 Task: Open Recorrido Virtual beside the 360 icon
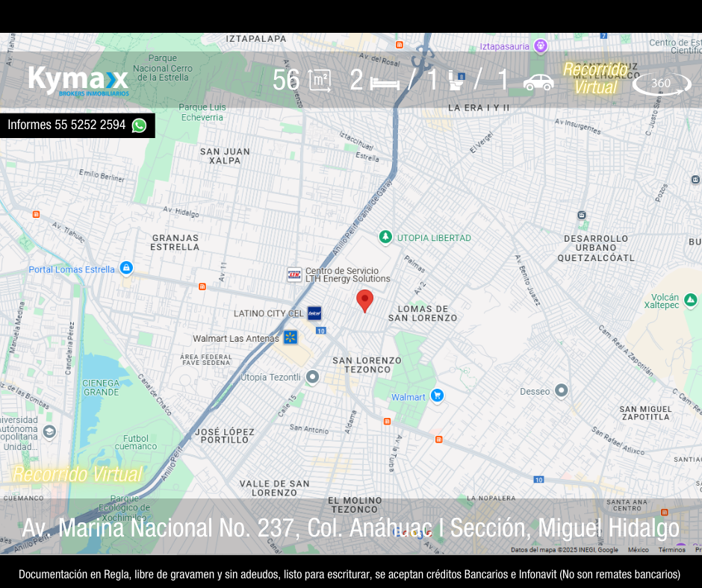coord(595,78)
